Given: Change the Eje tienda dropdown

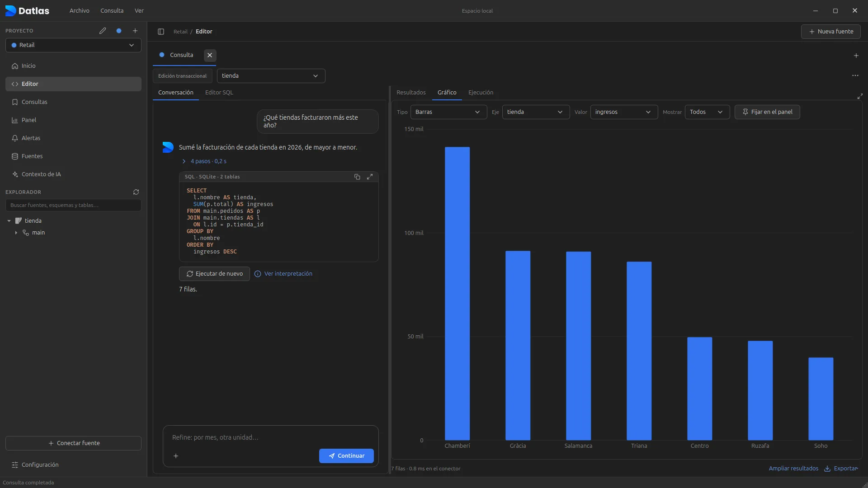Looking at the screenshot, I should 536,112.
